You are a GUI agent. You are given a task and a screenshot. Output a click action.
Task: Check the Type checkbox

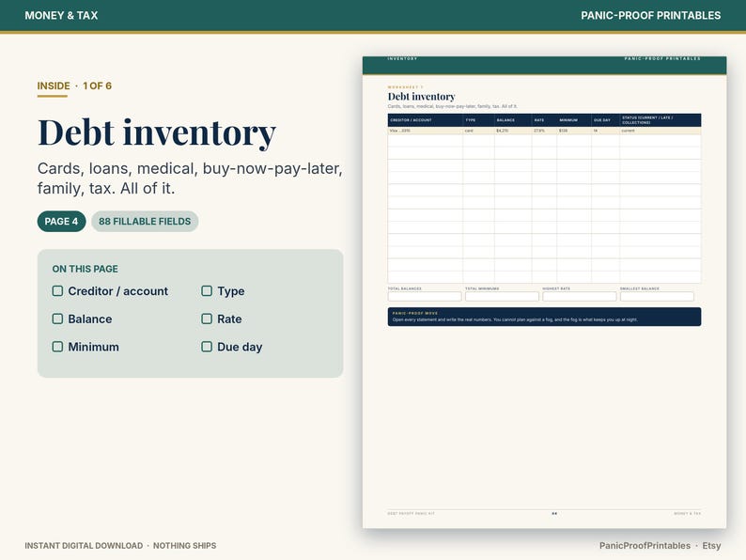coord(207,291)
